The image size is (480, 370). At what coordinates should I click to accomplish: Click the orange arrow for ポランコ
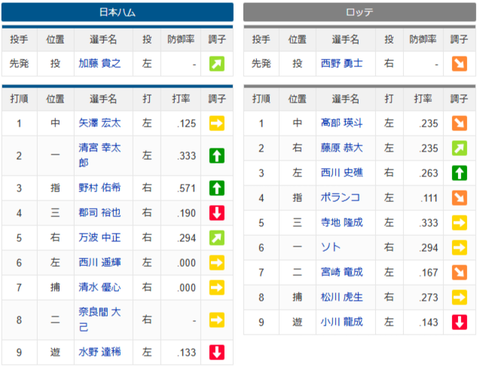459,198
